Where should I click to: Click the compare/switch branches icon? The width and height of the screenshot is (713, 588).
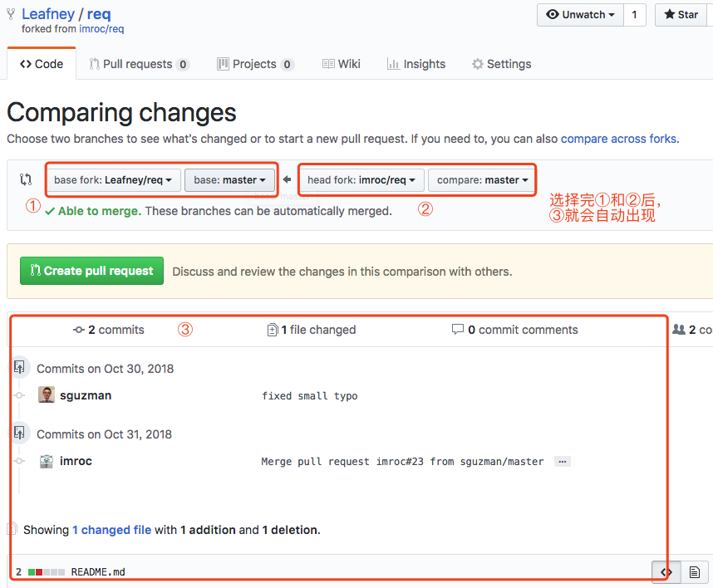(26, 179)
